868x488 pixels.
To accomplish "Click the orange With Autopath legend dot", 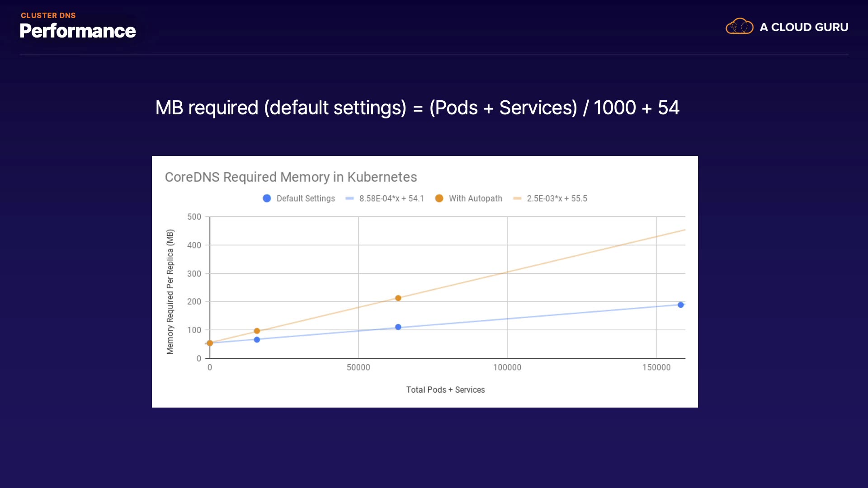I will point(439,198).
